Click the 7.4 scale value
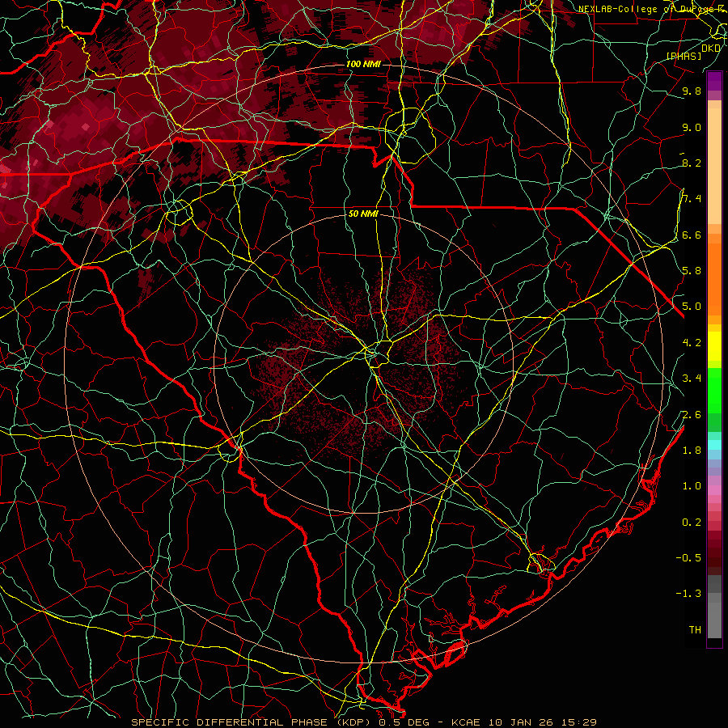 click(x=692, y=199)
